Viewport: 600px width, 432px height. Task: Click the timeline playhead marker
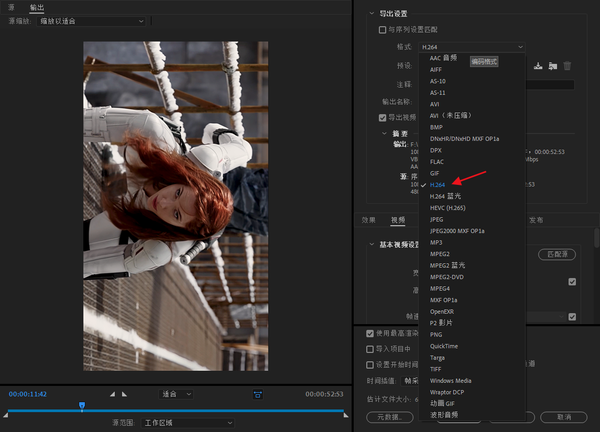pyautogui.click(x=82, y=405)
